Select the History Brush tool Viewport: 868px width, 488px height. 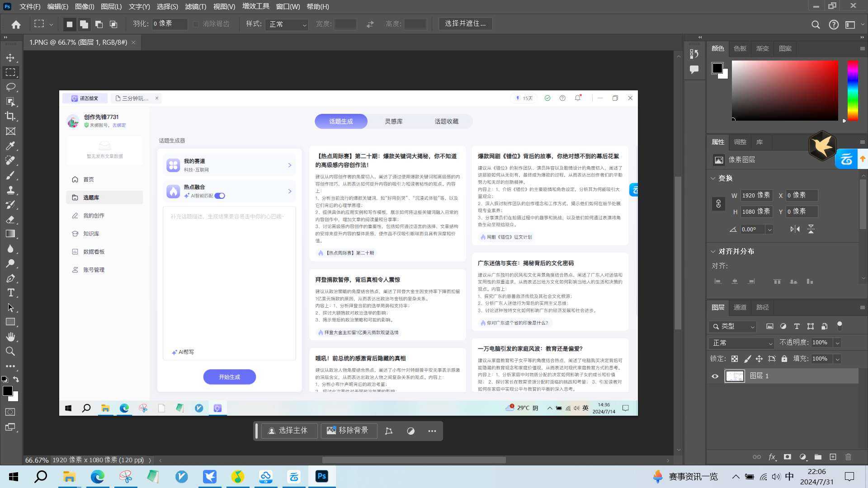click(10, 205)
